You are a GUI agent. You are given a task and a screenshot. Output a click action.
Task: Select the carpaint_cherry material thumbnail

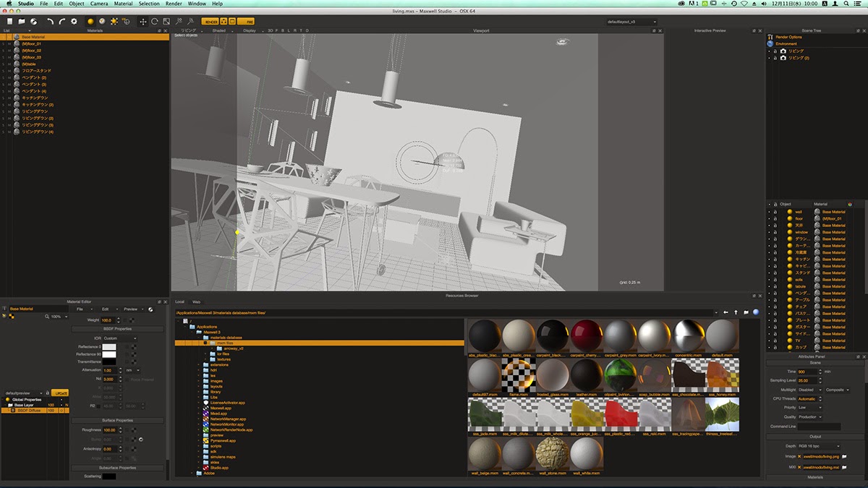pyautogui.click(x=587, y=335)
